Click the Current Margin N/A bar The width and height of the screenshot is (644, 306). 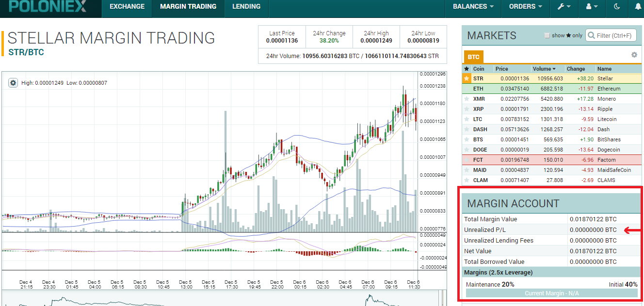pyautogui.click(x=552, y=293)
